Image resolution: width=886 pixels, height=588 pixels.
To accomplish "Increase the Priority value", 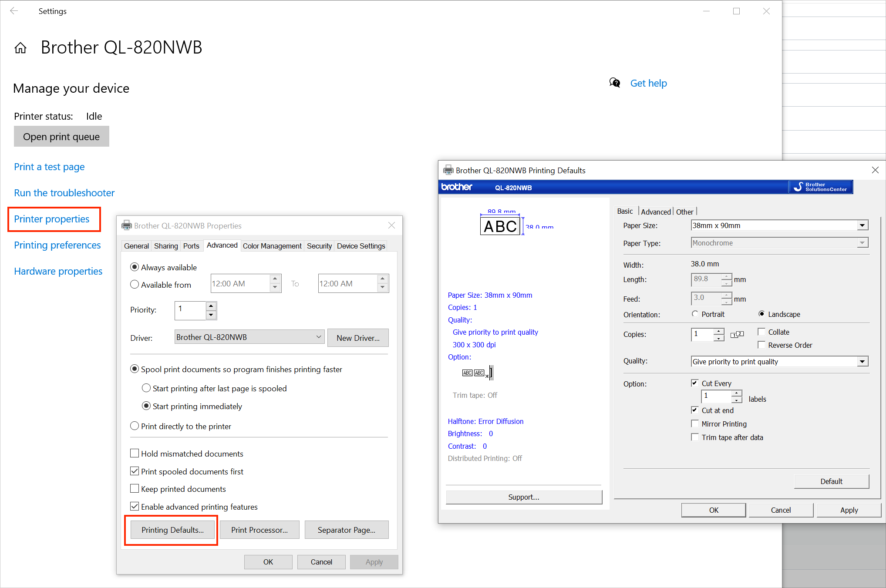I will [x=211, y=306].
